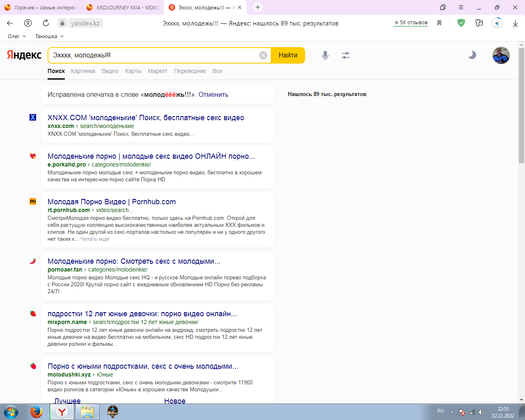The image size is (525, 420).
Task: Click the extension icon left of the round avatar button
Action: click(x=479, y=23)
